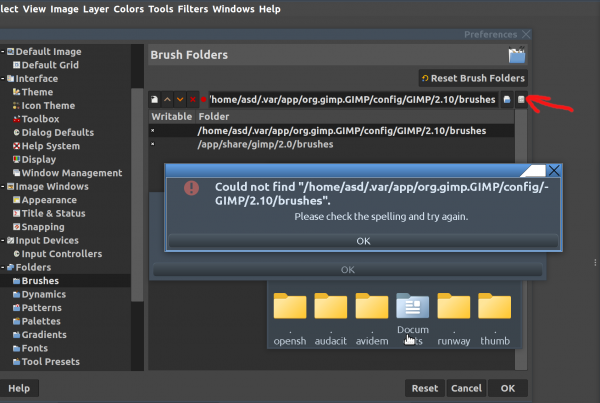Select the /app/share/gimp/2.0/brushes row
Viewport: 600px width, 403px height.
pos(331,144)
